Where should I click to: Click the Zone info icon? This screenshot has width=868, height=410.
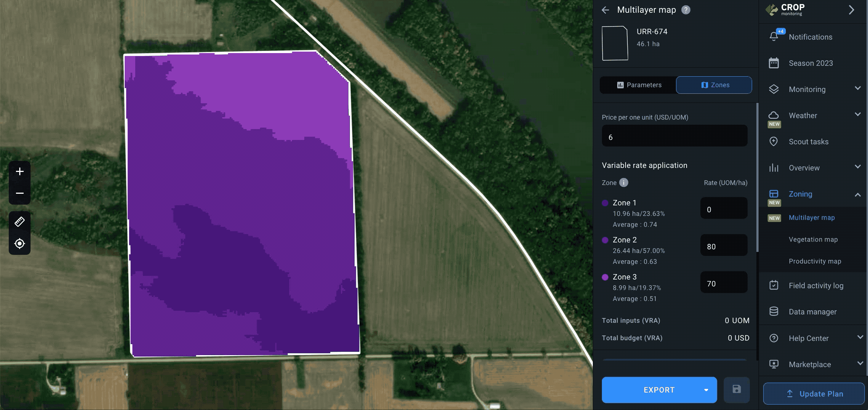623,182
